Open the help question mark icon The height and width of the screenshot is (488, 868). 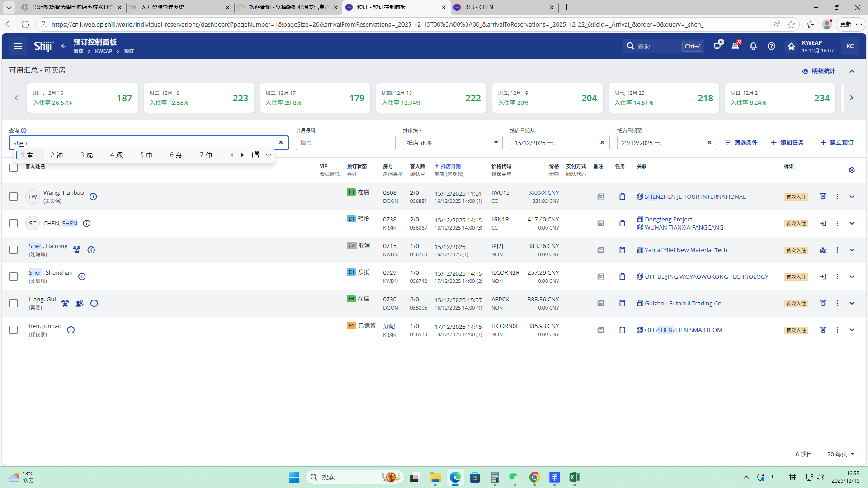[771, 46]
